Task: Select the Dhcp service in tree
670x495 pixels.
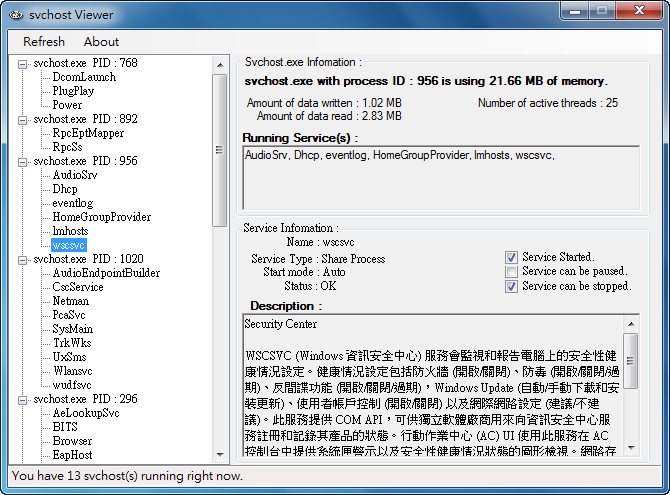Action: pyautogui.click(x=65, y=189)
